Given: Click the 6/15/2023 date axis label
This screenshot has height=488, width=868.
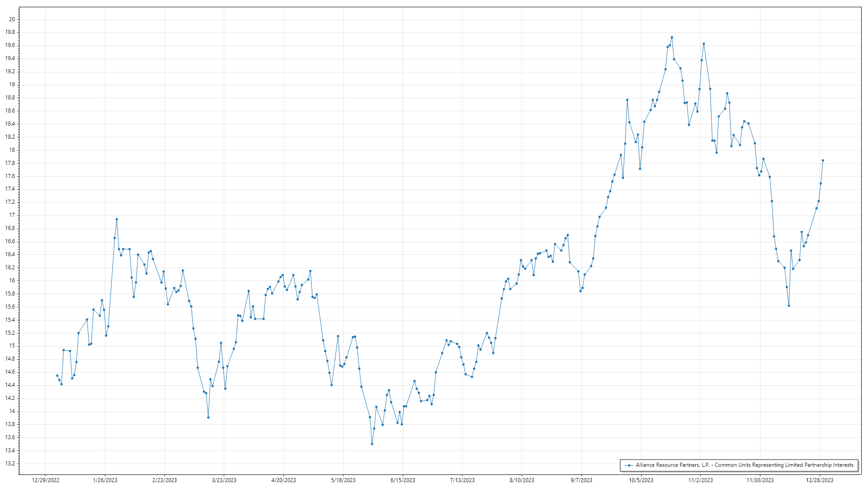Looking at the screenshot, I should point(403,480).
